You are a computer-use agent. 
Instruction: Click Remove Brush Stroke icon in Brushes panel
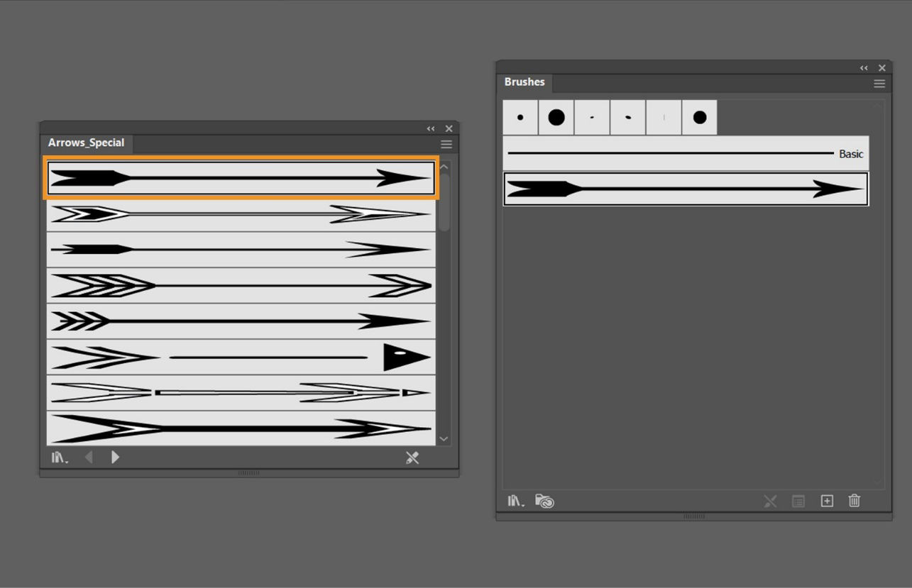(770, 501)
